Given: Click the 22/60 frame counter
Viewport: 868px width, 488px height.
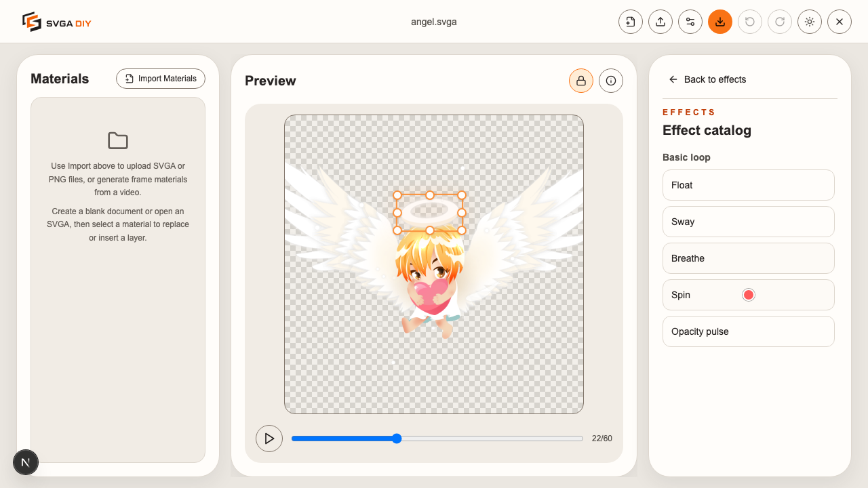Looking at the screenshot, I should (x=602, y=439).
